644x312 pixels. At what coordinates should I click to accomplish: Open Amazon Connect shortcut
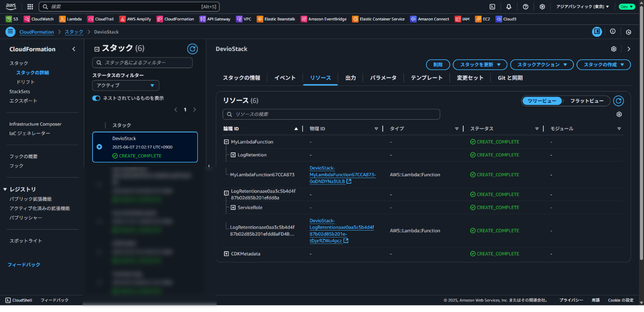coord(430,19)
